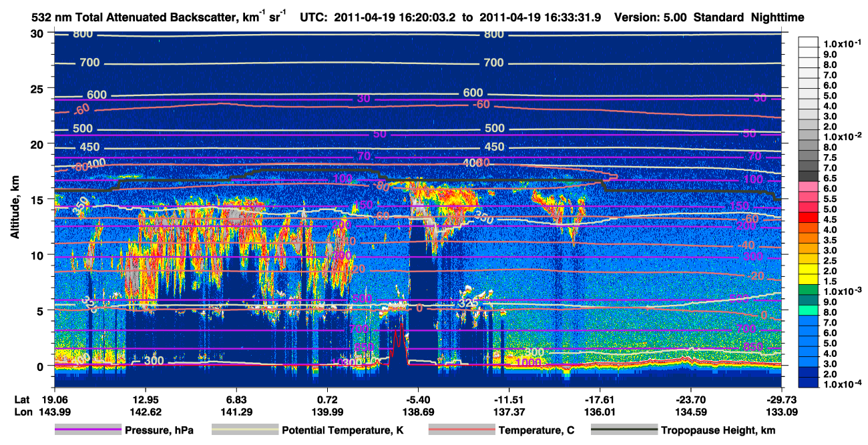Click the colorbar label '1.0x10-1'

pyautogui.click(x=844, y=43)
